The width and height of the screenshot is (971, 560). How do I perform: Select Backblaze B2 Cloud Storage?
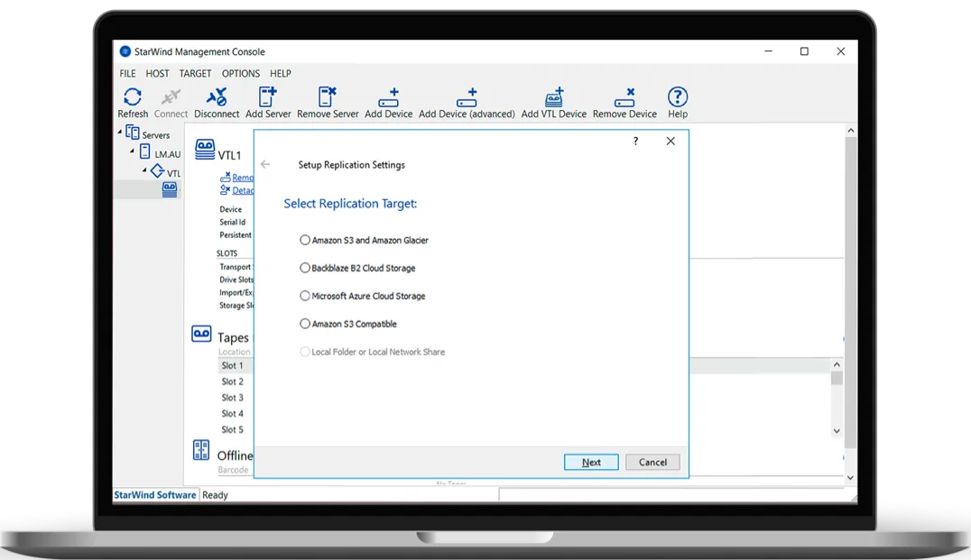305,268
